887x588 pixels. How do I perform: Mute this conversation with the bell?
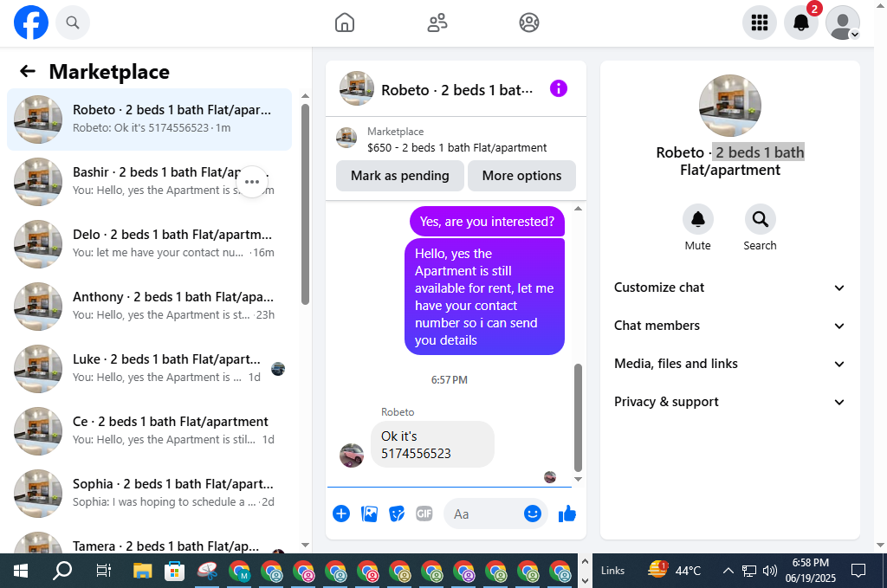(698, 219)
